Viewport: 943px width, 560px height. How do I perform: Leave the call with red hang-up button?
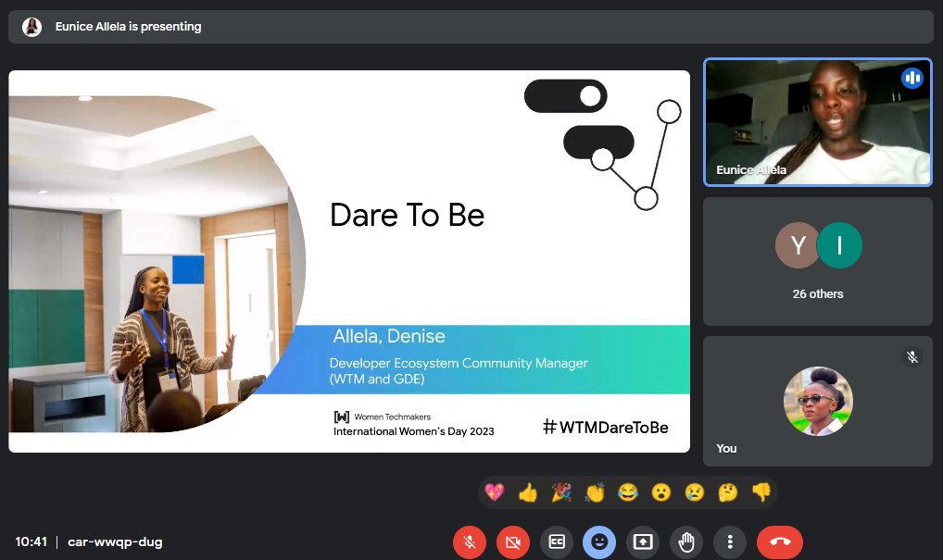point(780,542)
